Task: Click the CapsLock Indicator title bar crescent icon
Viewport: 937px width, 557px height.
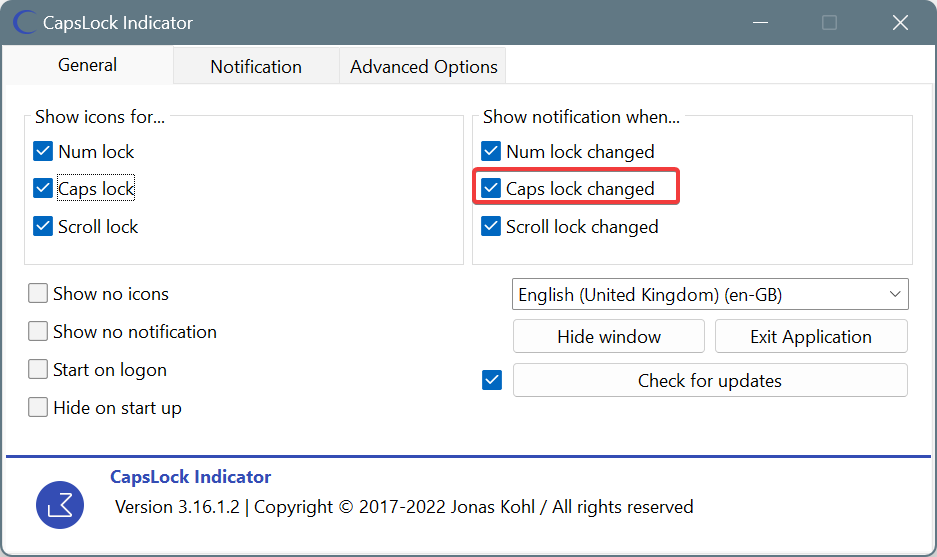Action: tap(25, 23)
